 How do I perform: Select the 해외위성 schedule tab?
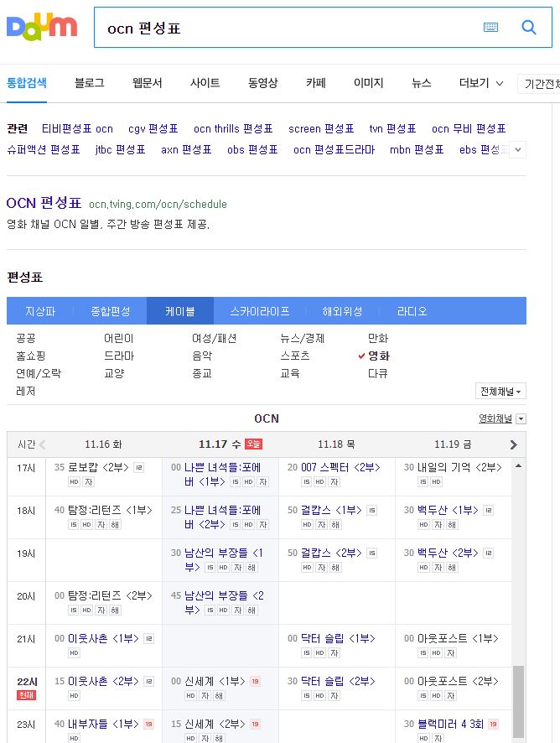point(343,311)
